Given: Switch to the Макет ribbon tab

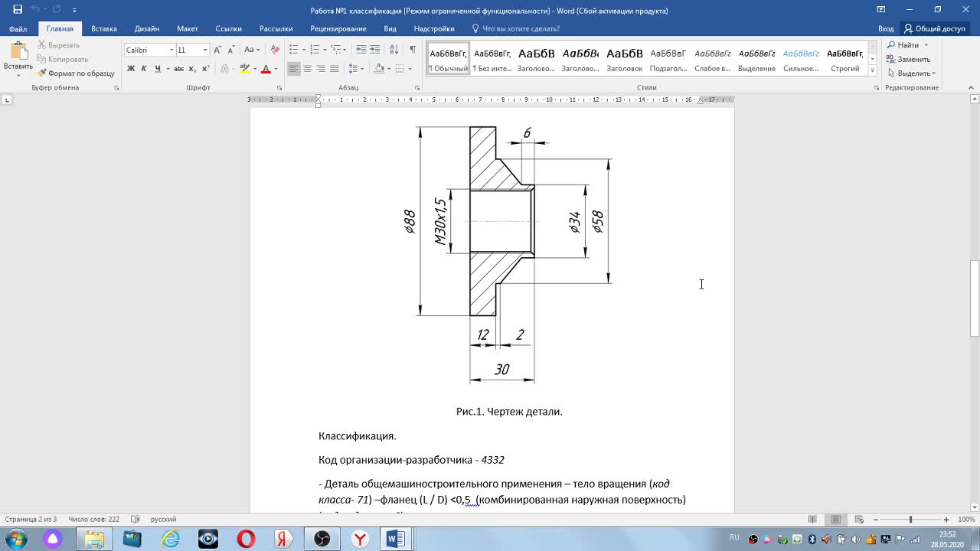Looking at the screenshot, I should tap(188, 29).
